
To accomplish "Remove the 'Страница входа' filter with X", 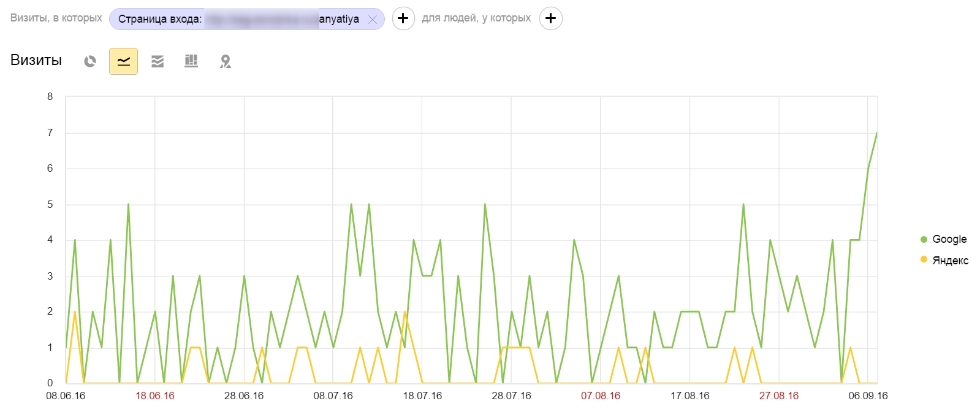I will (372, 20).
